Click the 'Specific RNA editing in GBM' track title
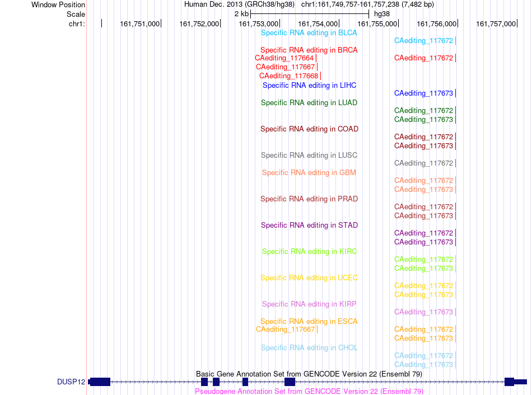Viewport: 532px width, 395px height. (x=309, y=172)
